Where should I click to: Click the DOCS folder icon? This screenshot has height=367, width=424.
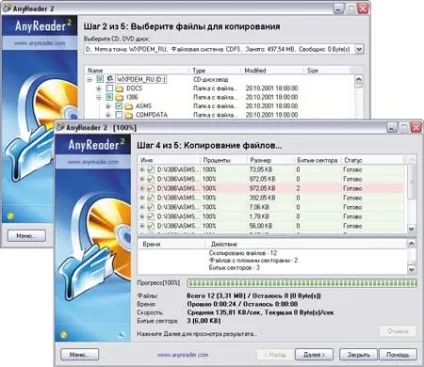point(119,89)
